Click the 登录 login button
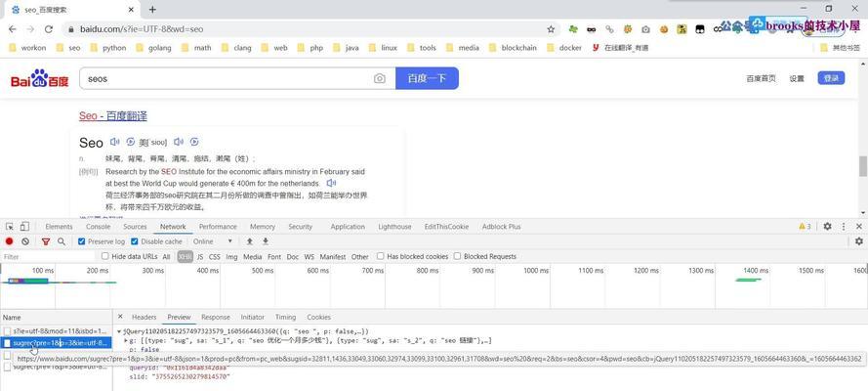Image resolution: width=868 pixels, height=391 pixels. point(831,78)
